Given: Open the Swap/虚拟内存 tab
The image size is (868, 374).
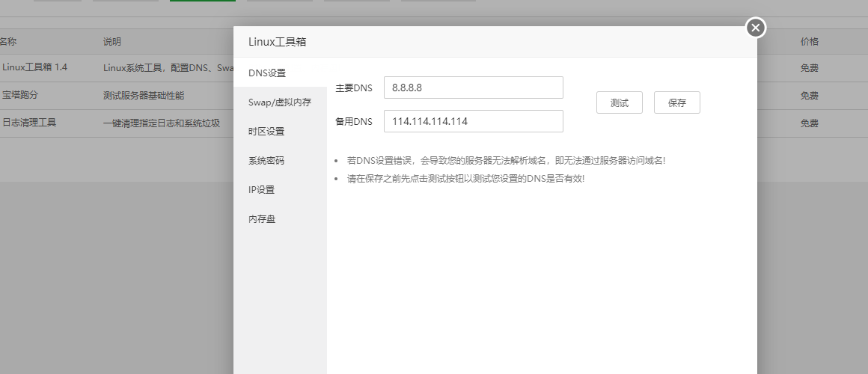Looking at the screenshot, I should pyautogui.click(x=280, y=102).
